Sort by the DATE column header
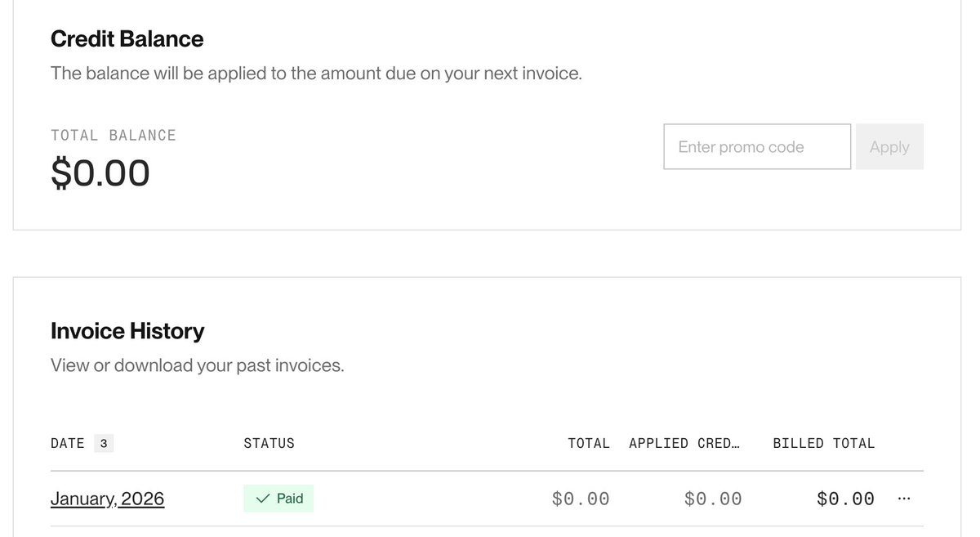 pos(68,443)
